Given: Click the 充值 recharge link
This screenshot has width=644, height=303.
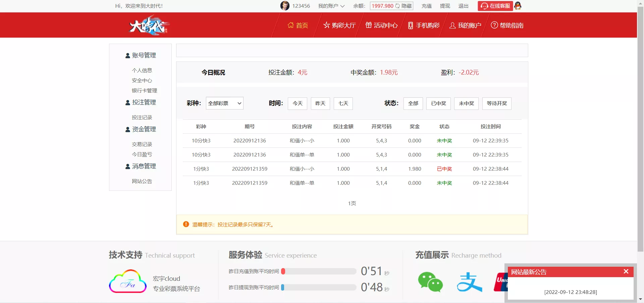Looking at the screenshot, I should [x=426, y=6].
